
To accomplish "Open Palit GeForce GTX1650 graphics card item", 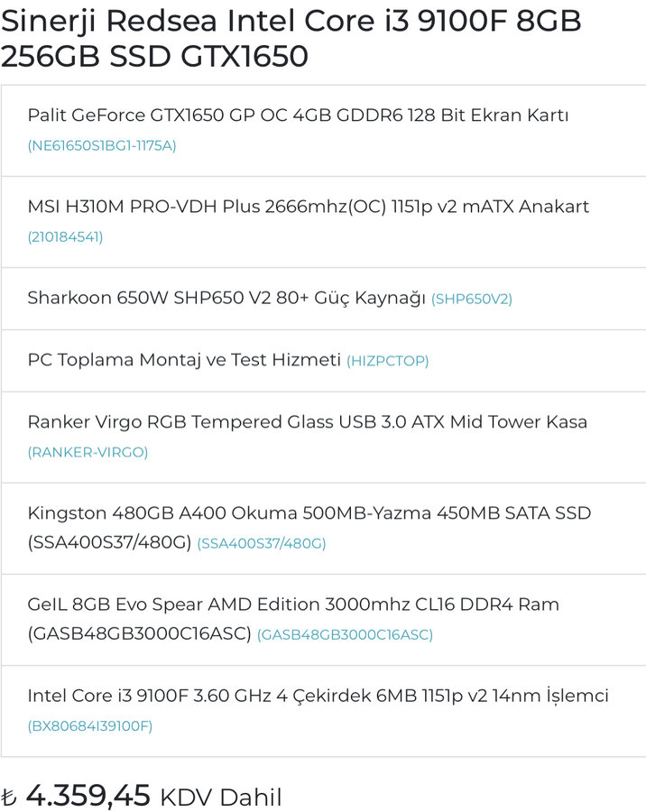I will click(298, 115).
